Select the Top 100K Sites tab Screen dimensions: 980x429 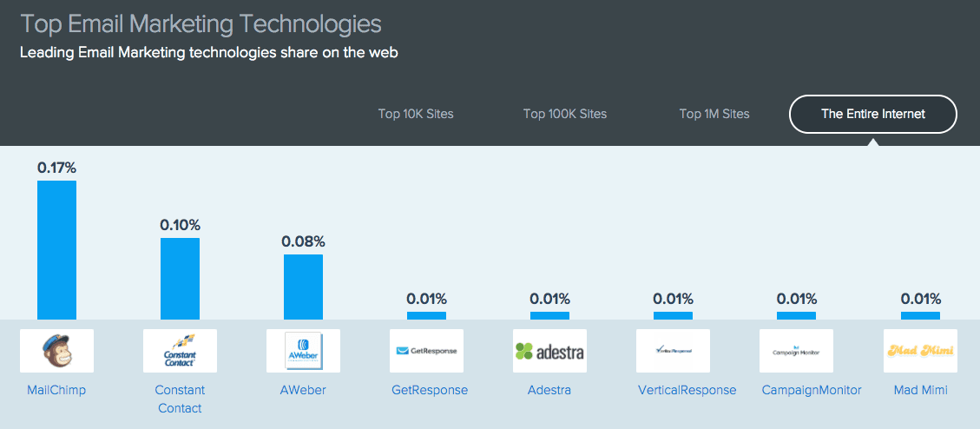(x=565, y=114)
